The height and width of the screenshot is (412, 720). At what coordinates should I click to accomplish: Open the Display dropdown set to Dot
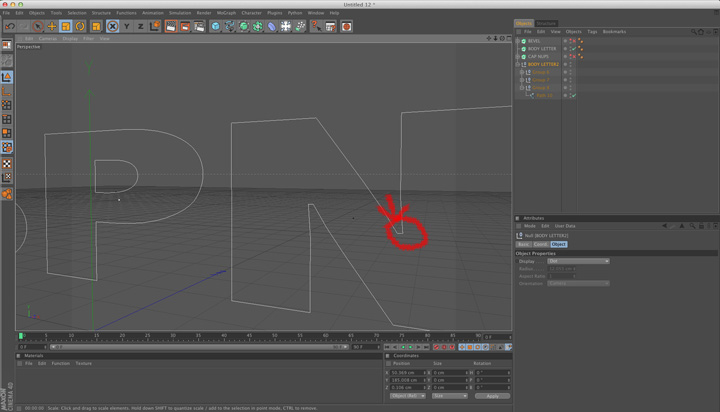point(577,261)
